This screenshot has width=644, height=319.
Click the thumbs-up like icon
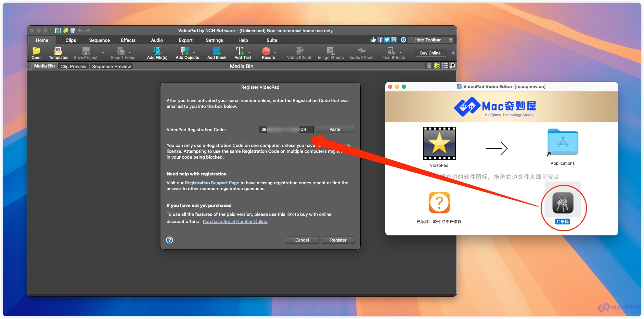[x=373, y=40]
